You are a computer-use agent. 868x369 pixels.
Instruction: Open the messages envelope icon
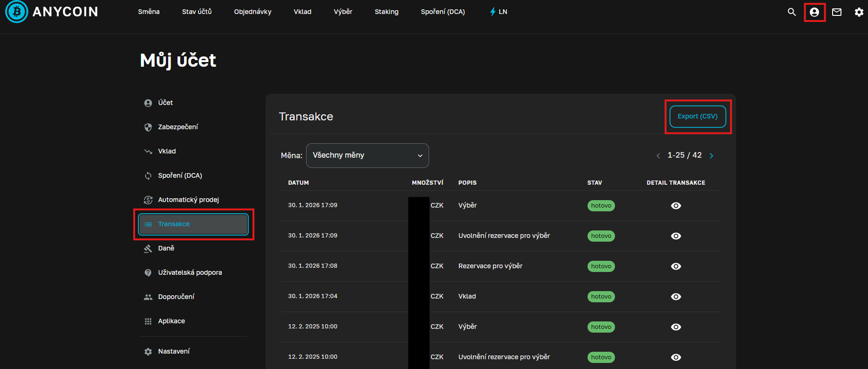(x=837, y=12)
